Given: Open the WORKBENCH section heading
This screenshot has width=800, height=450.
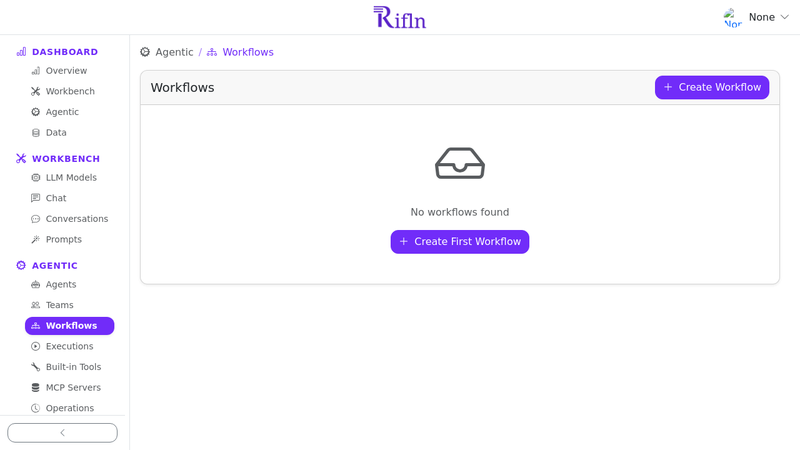Looking at the screenshot, I should (66, 159).
